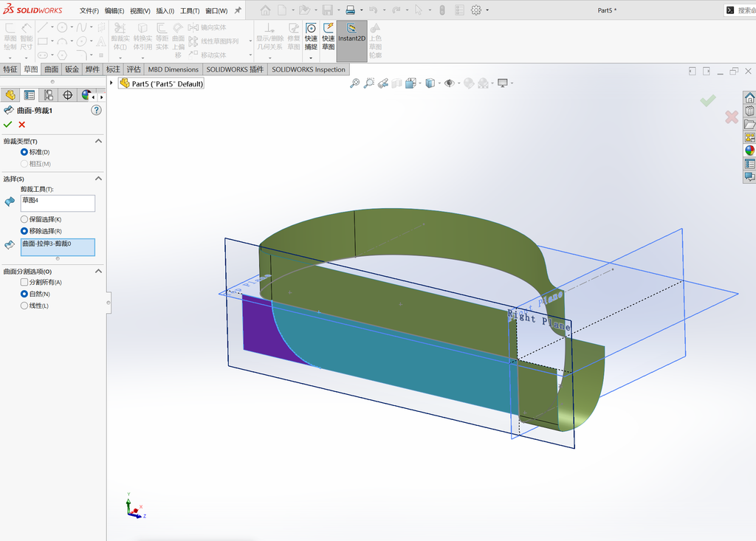The width and height of the screenshot is (756, 541).
Task: Click the 剪裁工具 field containing 草图4
Action: 58,203
